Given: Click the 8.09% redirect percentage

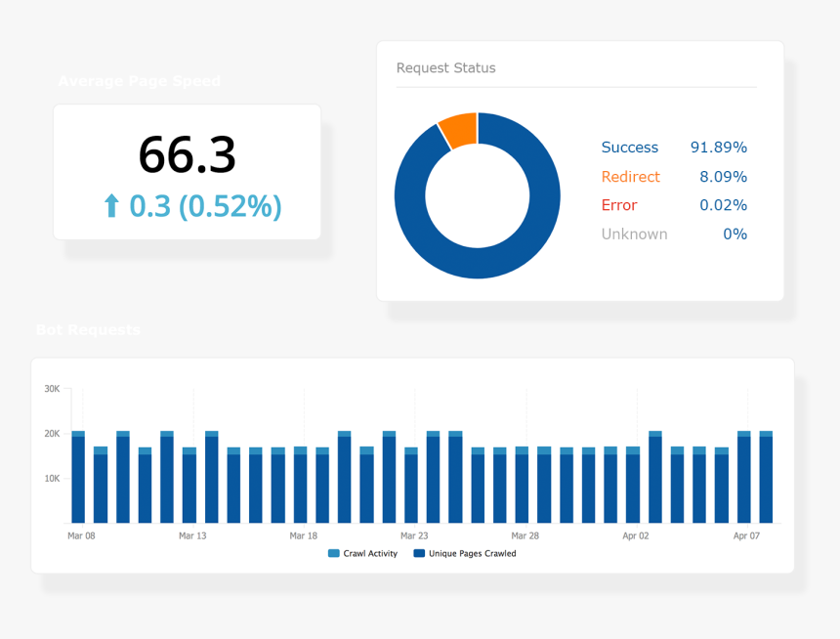Looking at the screenshot, I should 723,177.
